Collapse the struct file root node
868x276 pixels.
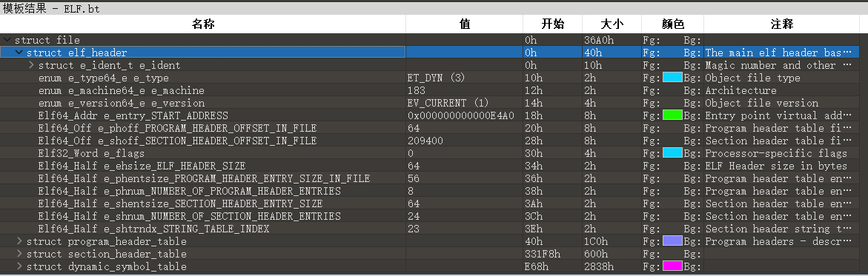pyautogui.click(x=7, y=41)
